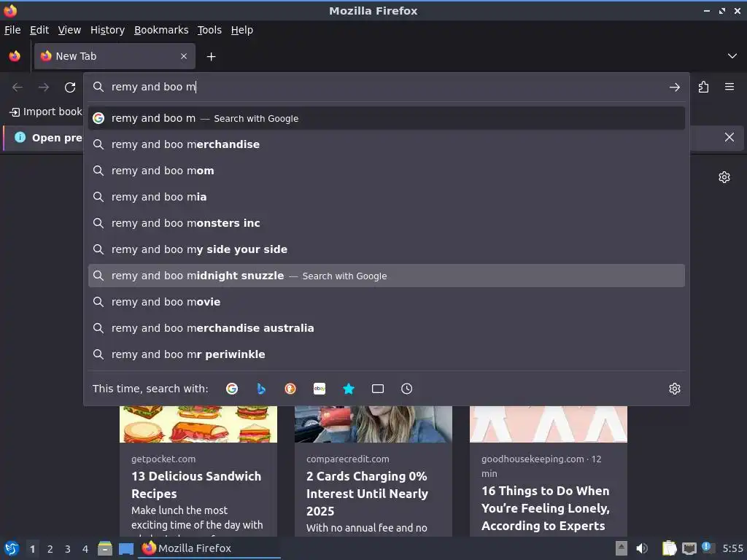This screenshot has height=560, width=747.
Task: Open 13 Delicious Sandwich Recipes article
Action: point(196,485)
